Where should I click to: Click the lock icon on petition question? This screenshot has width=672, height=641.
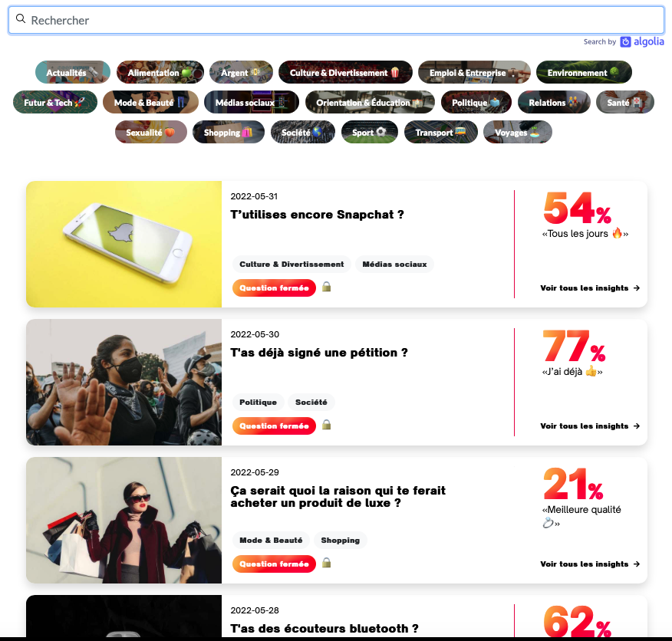[327, 425]
